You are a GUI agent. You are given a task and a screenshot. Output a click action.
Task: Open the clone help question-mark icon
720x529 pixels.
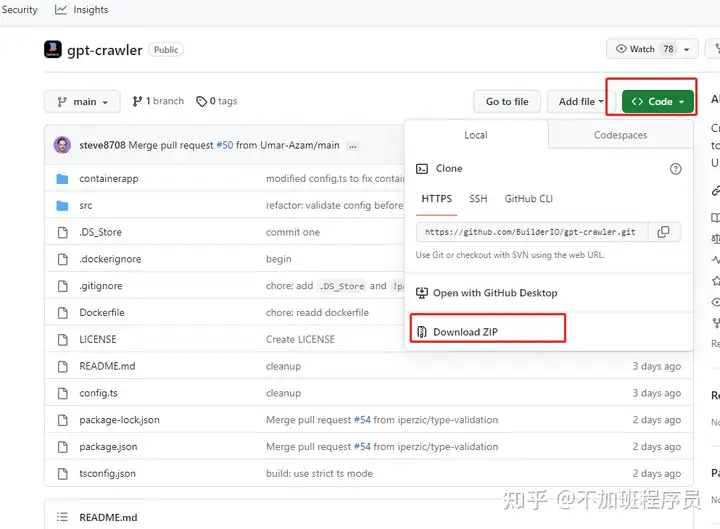[675, 169]
